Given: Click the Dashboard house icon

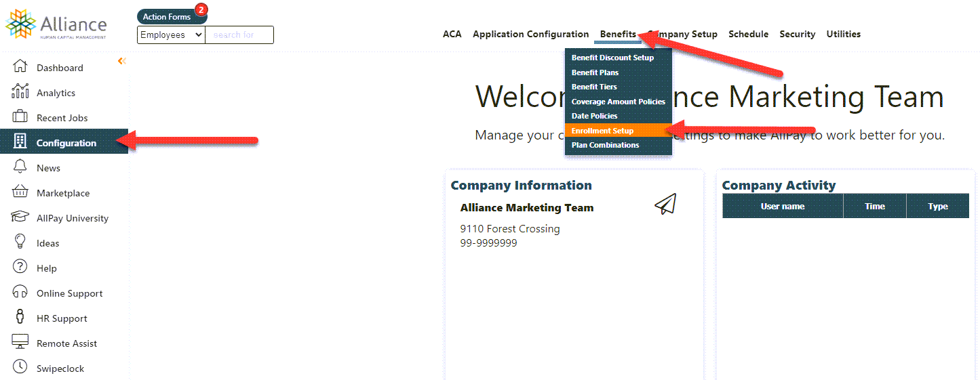Looking at the screenshot, I should [20, 66].
